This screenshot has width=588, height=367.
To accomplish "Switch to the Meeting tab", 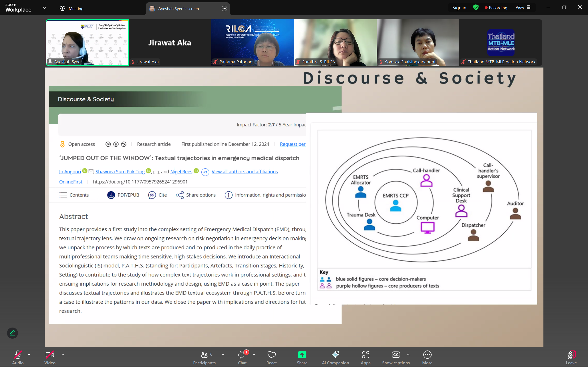I will (72, 8).
